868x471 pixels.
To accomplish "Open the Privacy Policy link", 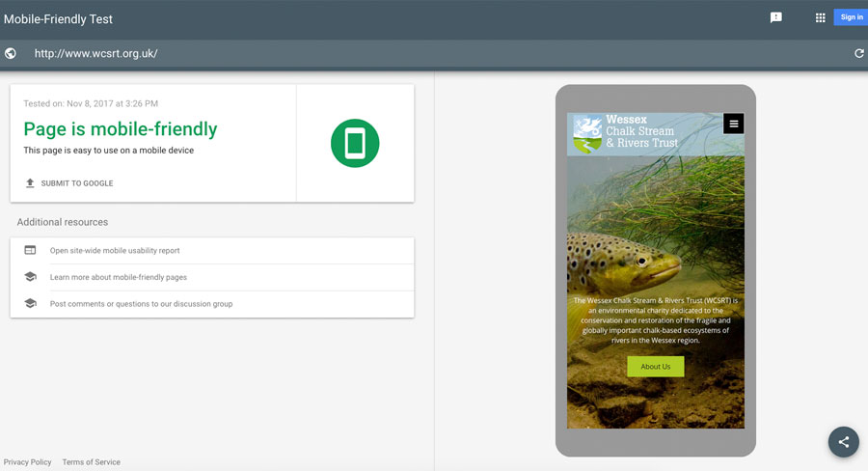I will (x=27, y=461).
